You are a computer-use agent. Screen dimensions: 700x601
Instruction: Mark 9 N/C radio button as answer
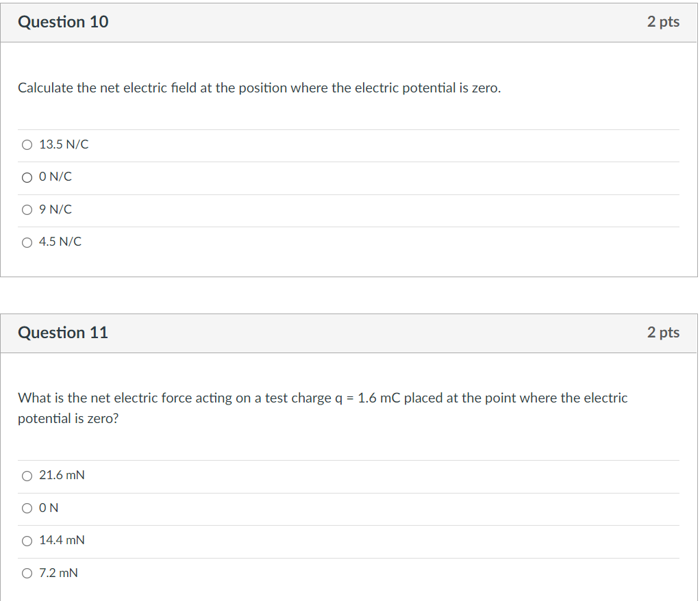click(27, 209)
